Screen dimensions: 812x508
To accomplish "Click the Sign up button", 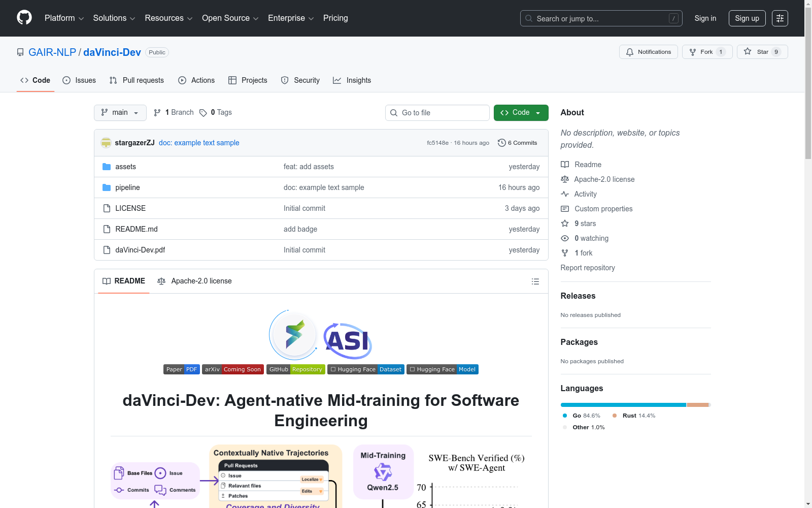I will pyautogui.click(x=747, y=18).
